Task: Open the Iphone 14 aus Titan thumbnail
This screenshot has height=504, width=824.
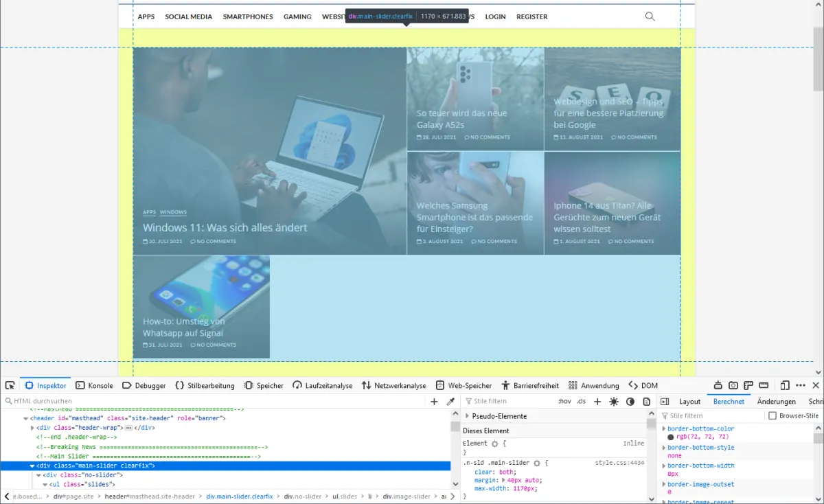Action: click(x=613, y=203)
